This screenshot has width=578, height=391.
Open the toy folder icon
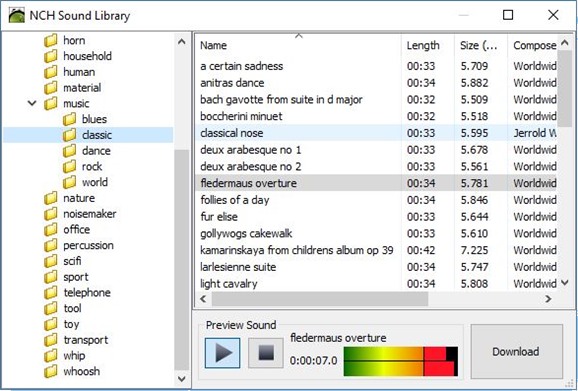51,325
